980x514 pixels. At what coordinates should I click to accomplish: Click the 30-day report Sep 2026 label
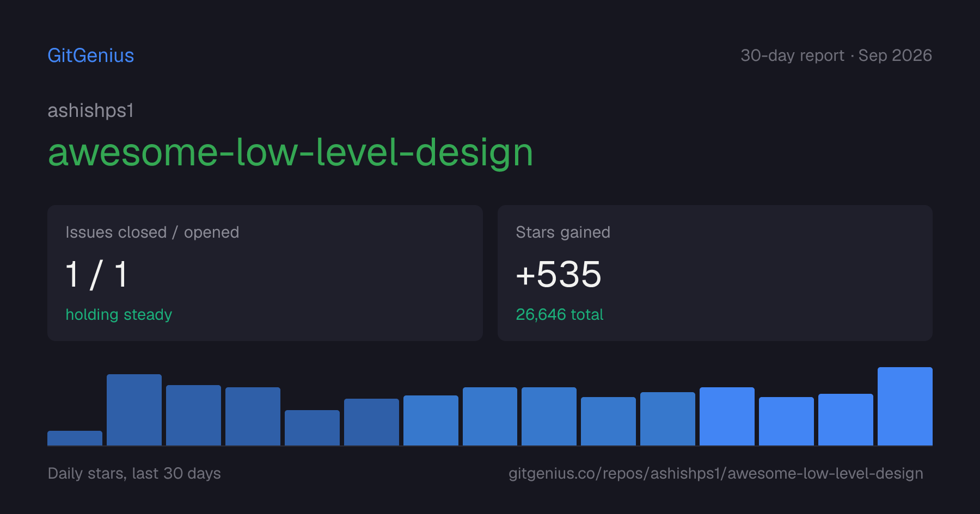836,55
